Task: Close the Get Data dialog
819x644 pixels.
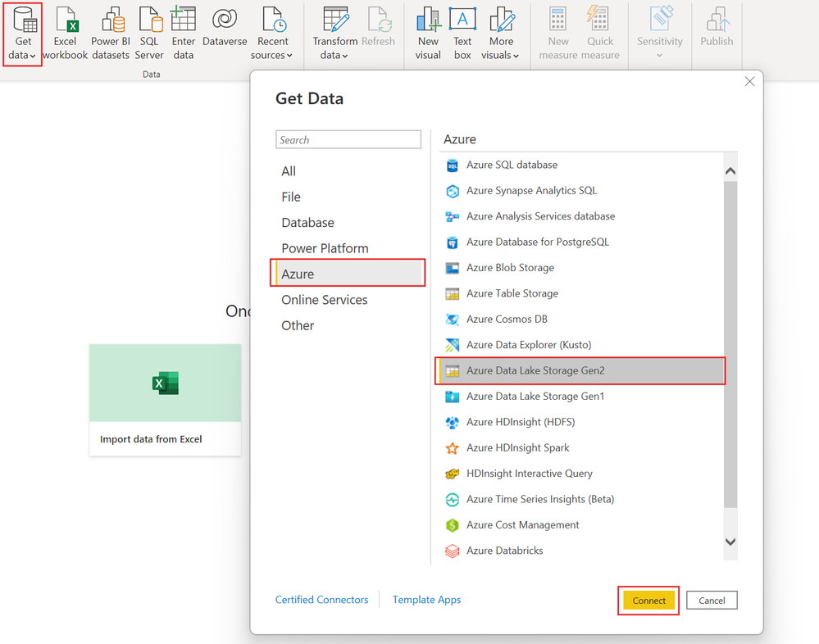Action: click(x=749, y=81)
